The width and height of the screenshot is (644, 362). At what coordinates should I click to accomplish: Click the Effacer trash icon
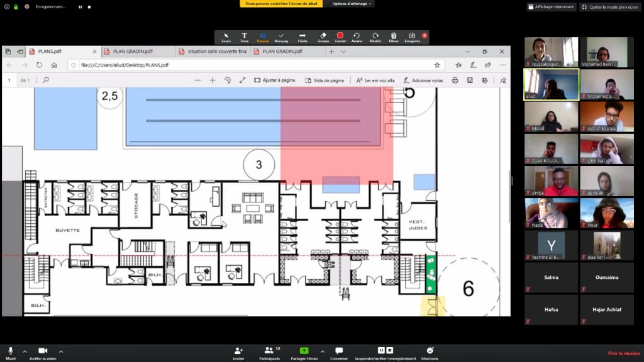tap(394, 37)
